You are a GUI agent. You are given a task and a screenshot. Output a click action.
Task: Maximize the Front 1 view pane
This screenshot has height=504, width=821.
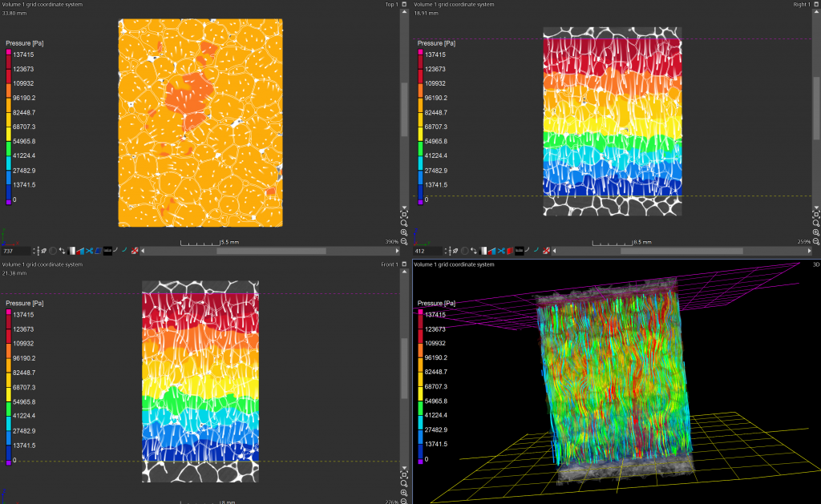click(x=404, y=264)
